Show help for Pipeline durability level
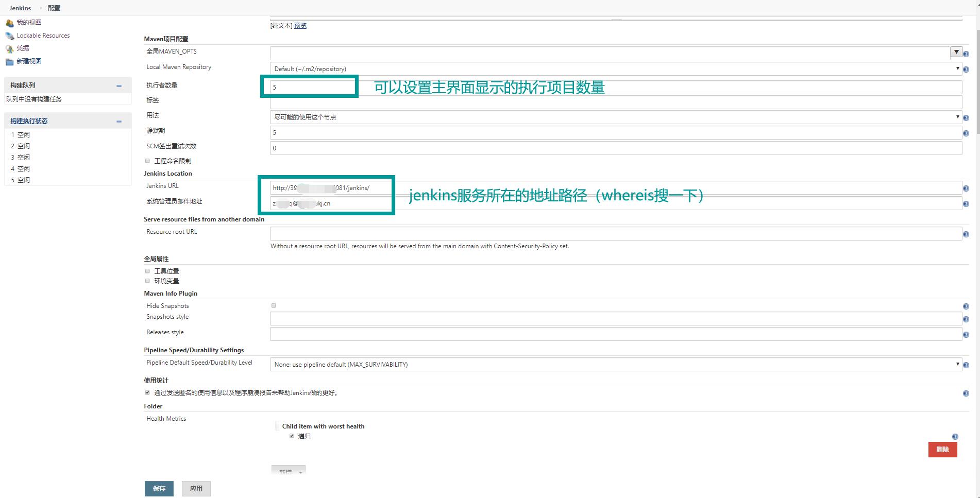The height and width of the screenshot is (498, 980). tap(966, 365)
